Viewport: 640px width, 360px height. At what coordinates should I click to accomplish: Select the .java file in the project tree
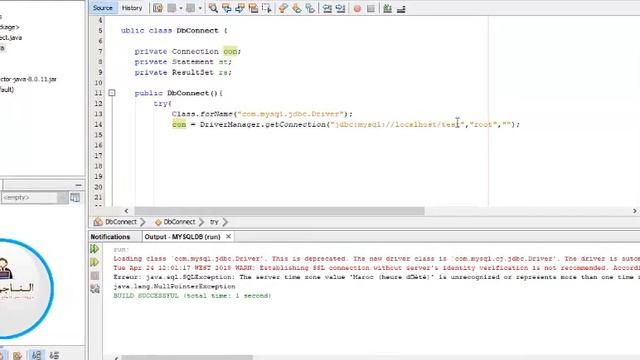click(11, 38)
